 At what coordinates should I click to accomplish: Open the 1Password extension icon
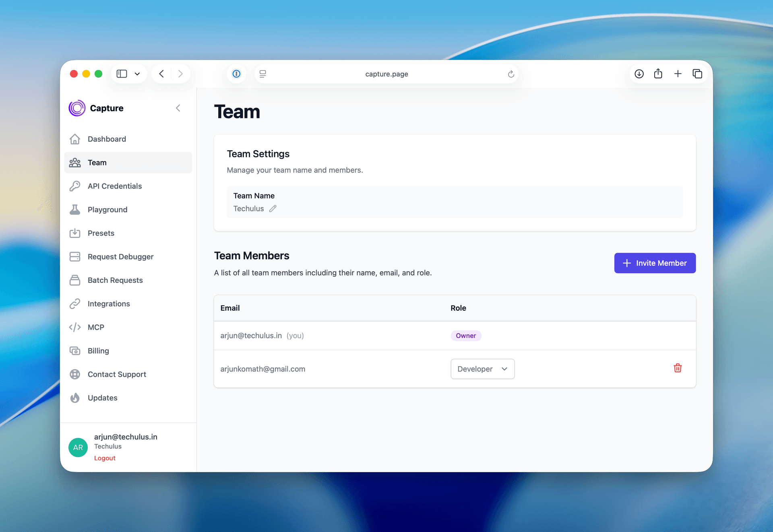click(236, 74)
